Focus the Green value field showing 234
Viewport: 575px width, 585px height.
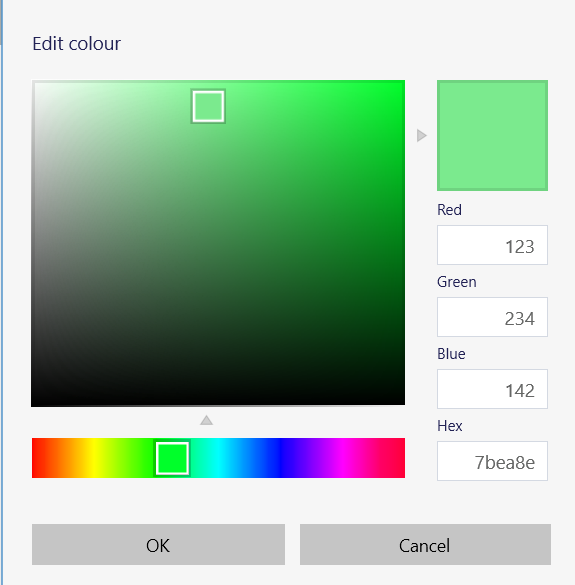click(492, 317)
